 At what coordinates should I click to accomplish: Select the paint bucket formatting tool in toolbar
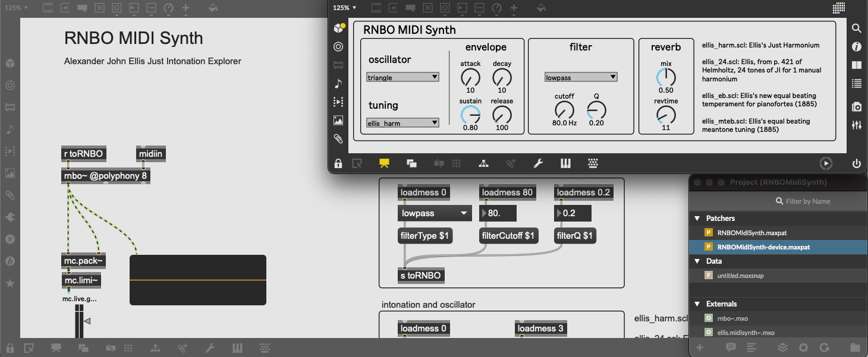[x=540, y=8]
